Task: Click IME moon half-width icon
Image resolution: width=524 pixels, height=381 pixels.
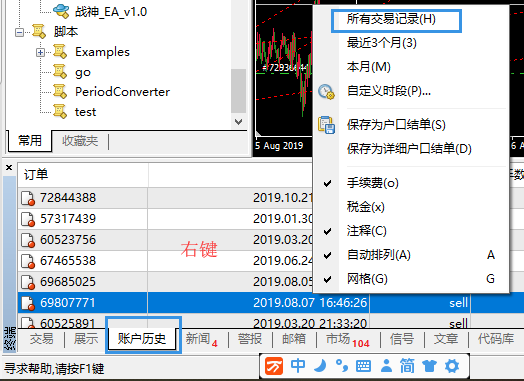Action: pyautogui.click(x=320, y=366)
